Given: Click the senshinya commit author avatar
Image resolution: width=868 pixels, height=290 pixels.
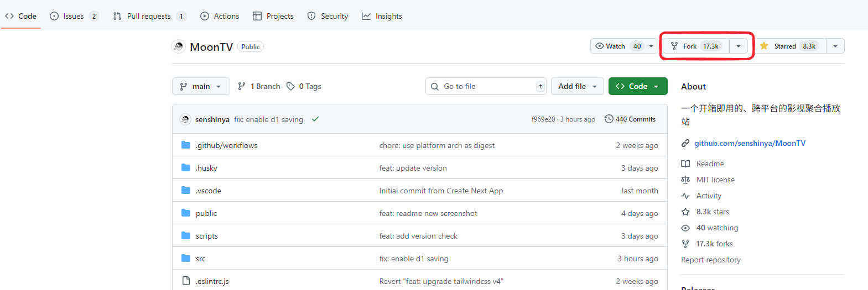Looking at the screenshot, I should point(185,119).
